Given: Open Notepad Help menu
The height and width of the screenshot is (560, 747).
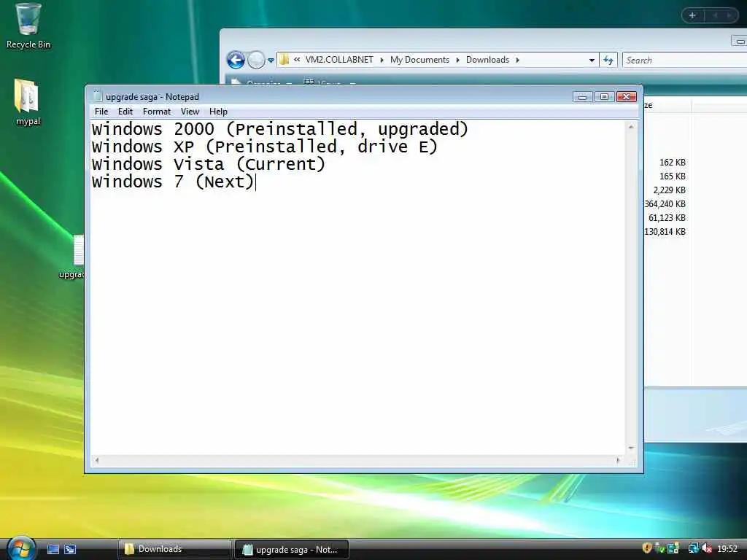Looking at the screenshot, I should 218,112.
